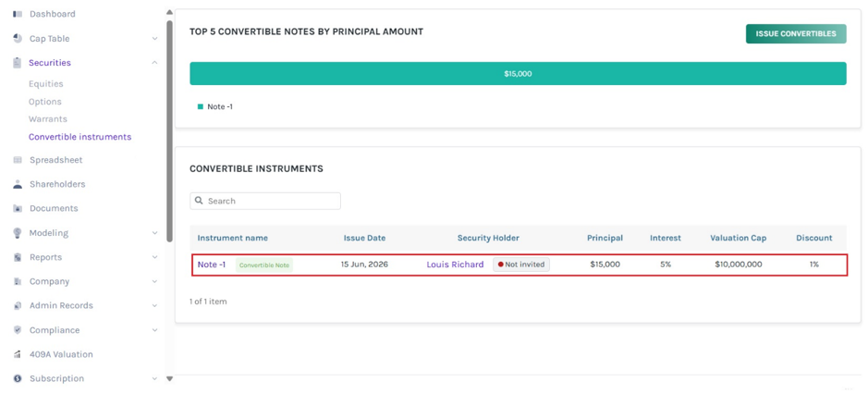The height and width of the screenshot is (394, 868).
Task: Open the Dashboard menu item
Action: click(x=53, y=14)
